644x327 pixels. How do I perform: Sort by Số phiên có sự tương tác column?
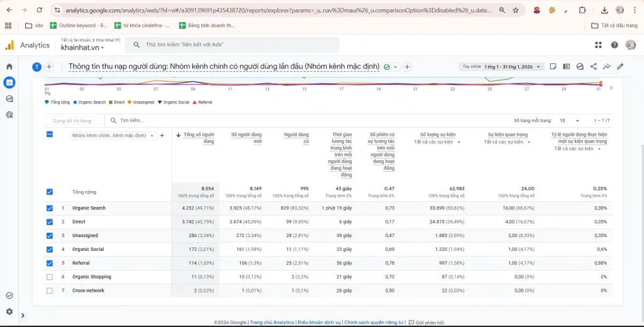point(382,152)
